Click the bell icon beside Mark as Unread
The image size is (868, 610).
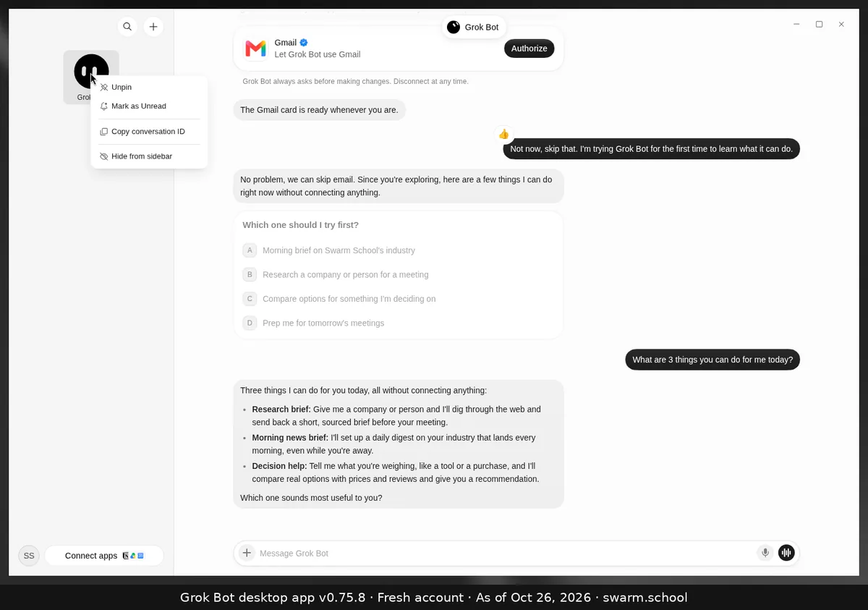click(104, 106)
